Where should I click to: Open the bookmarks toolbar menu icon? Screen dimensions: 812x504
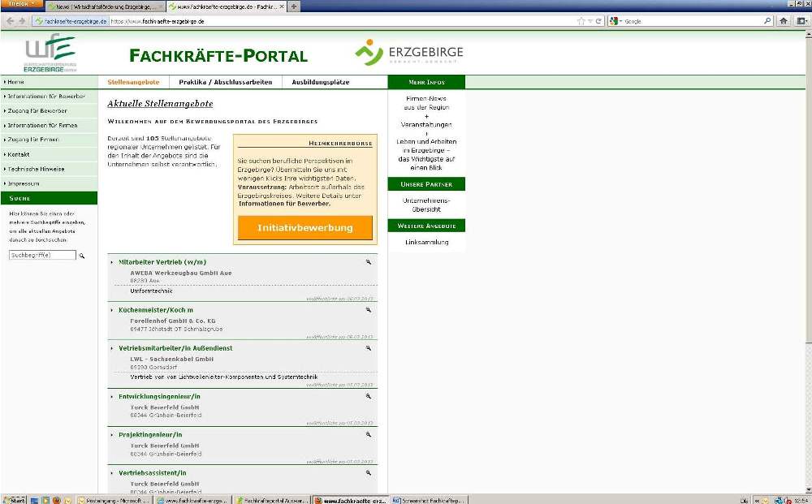[x=802, y=21]
